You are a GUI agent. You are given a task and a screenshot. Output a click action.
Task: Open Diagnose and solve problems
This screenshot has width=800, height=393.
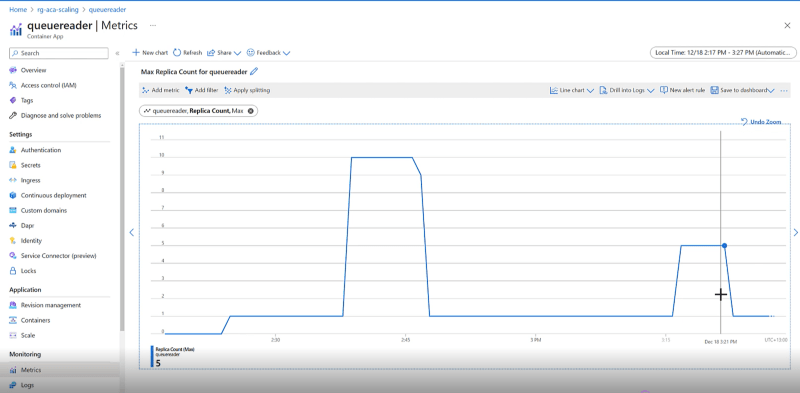(61, 115)
